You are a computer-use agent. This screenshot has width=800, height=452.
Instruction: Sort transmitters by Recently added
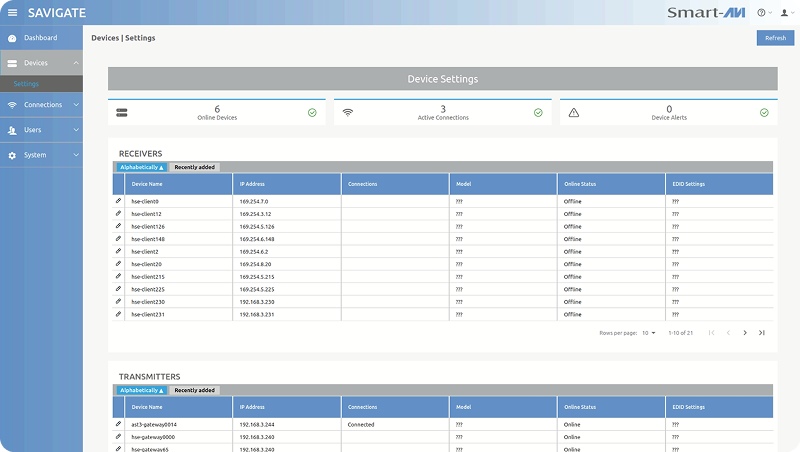pos(194,390)
